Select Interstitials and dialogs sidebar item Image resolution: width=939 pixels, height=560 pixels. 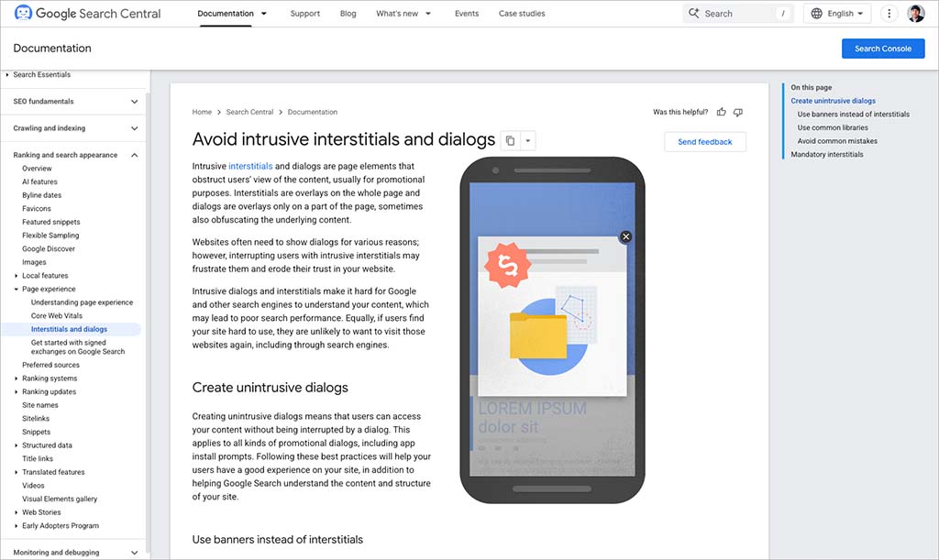(69, 330)
